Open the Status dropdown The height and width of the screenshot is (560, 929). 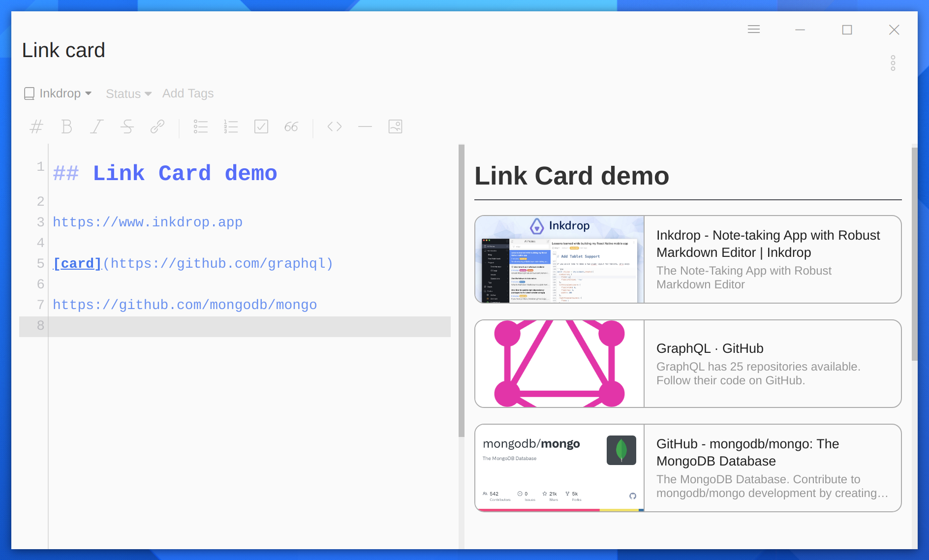pos(129,93)
